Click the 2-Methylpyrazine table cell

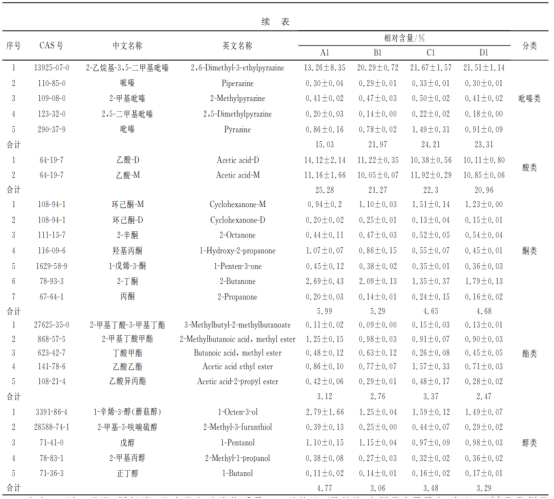237,98
